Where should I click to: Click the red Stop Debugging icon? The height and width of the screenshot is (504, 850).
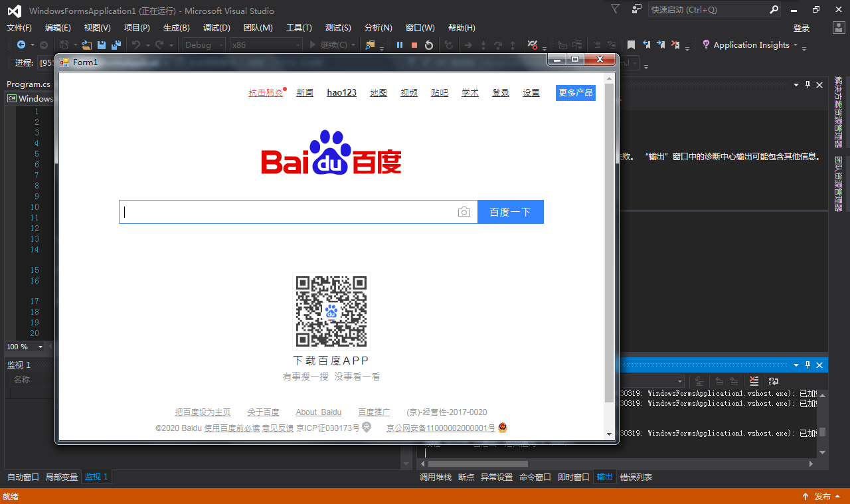[x=414, y=45]
